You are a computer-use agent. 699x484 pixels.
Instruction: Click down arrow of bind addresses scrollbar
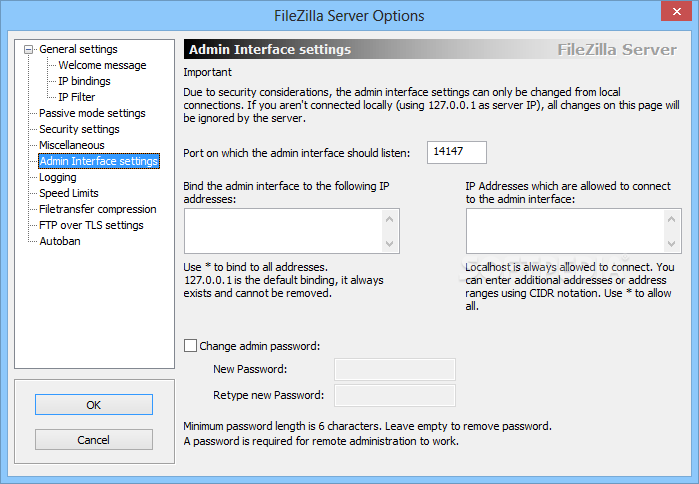(x=390, y=244)
